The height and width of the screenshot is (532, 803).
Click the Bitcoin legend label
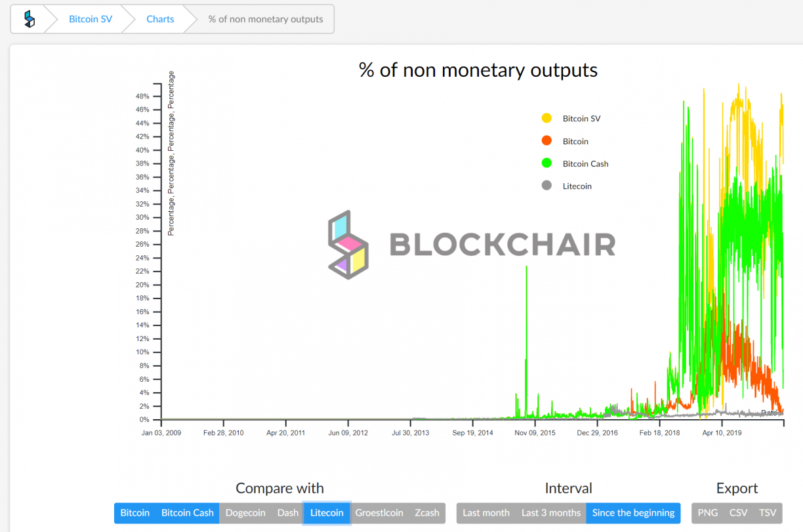point(575,142)
